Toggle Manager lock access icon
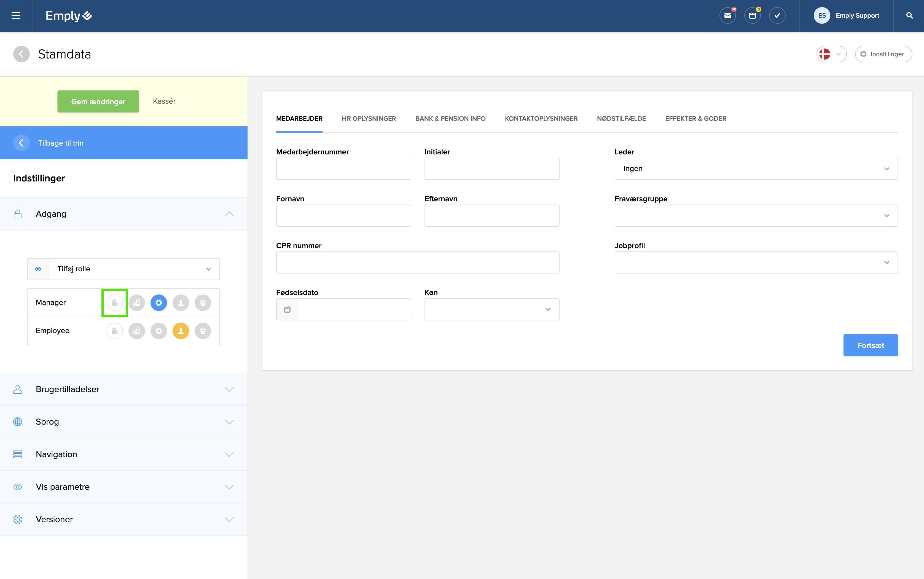 (114, 302)
